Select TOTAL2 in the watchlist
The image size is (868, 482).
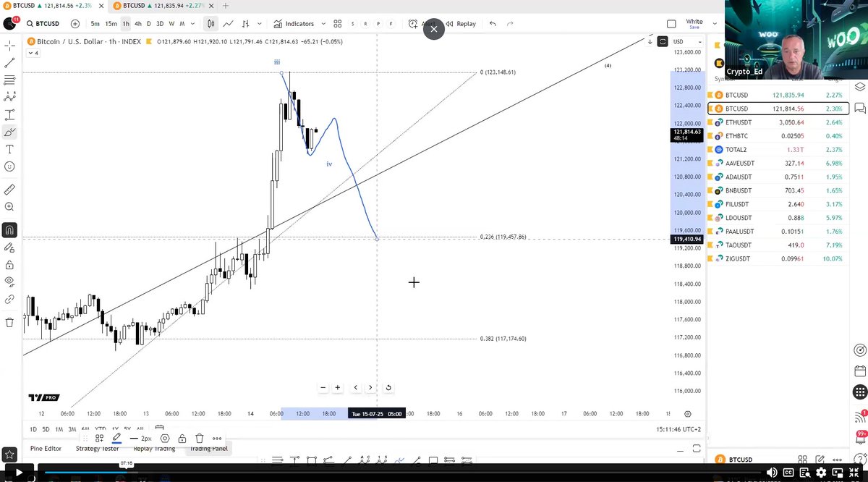778,149
